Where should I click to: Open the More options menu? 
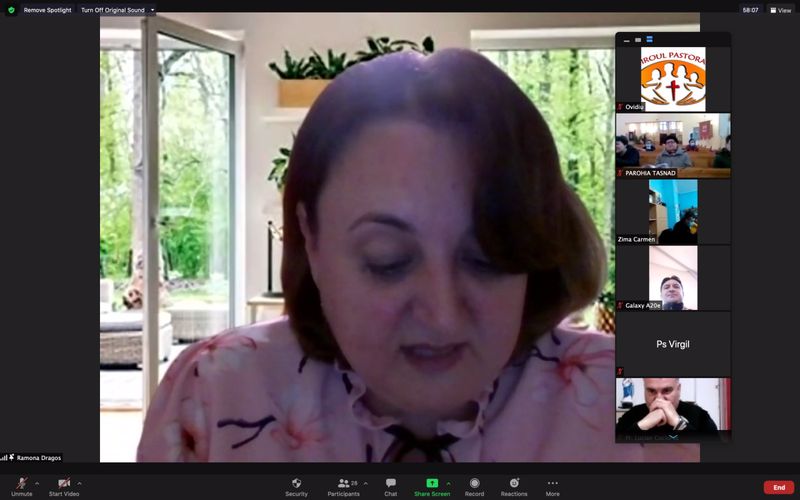point(552,484)
